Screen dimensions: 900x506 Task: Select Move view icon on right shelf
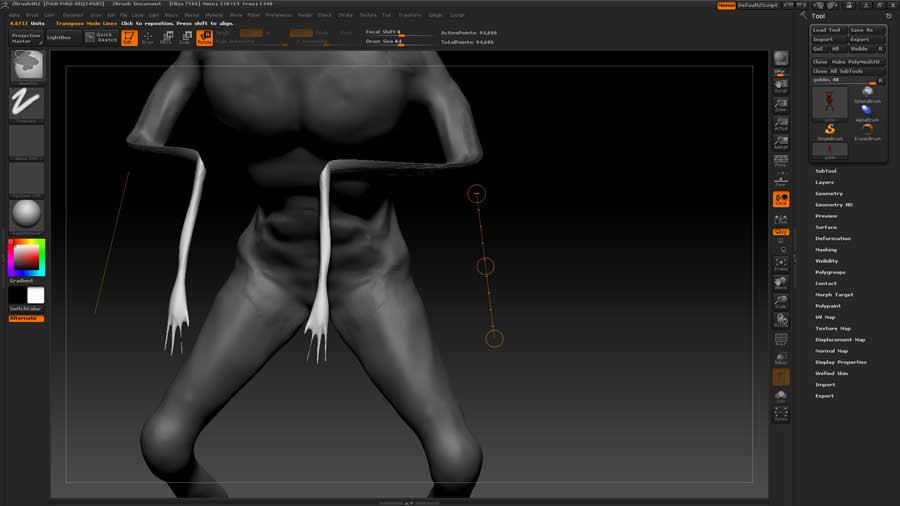(x=781, y=283)
